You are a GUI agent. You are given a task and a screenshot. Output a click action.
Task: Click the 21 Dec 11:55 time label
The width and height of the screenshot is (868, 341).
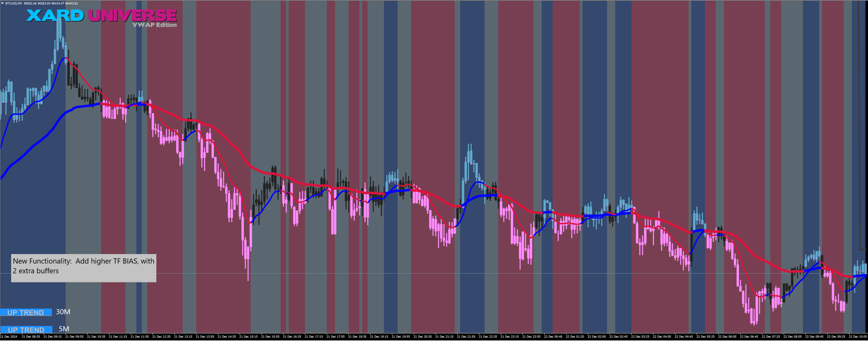pyautogui.click(x=140, y=337)
